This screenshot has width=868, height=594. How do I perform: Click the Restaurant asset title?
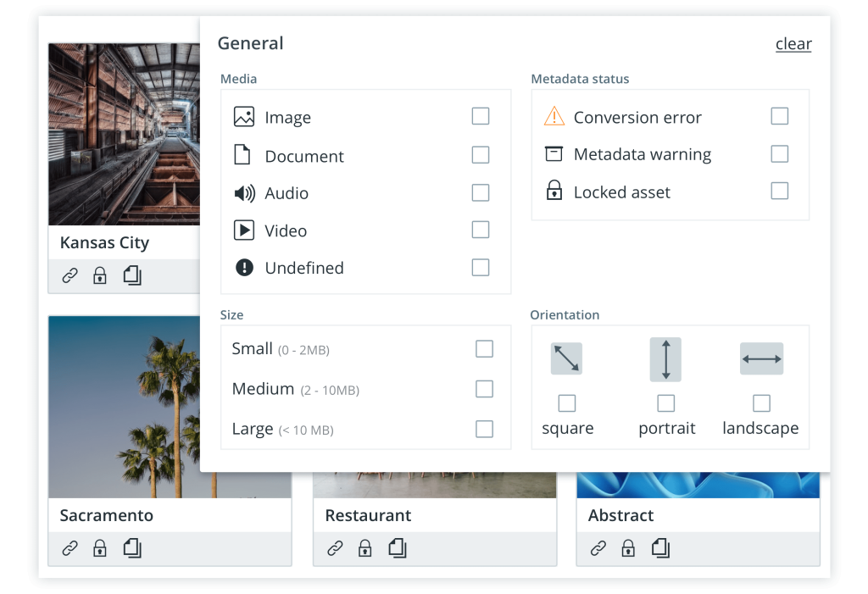coord(368,515)
